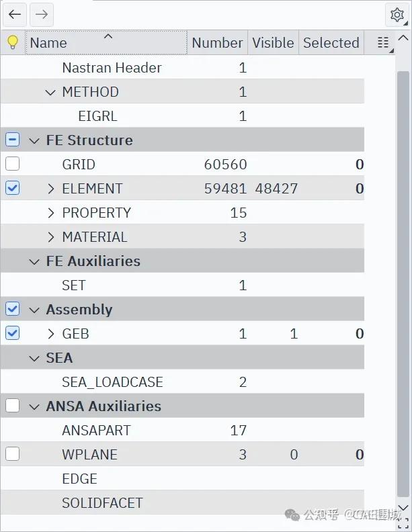
Task: Click the back arrow navigation button
Action: [15, 14]
